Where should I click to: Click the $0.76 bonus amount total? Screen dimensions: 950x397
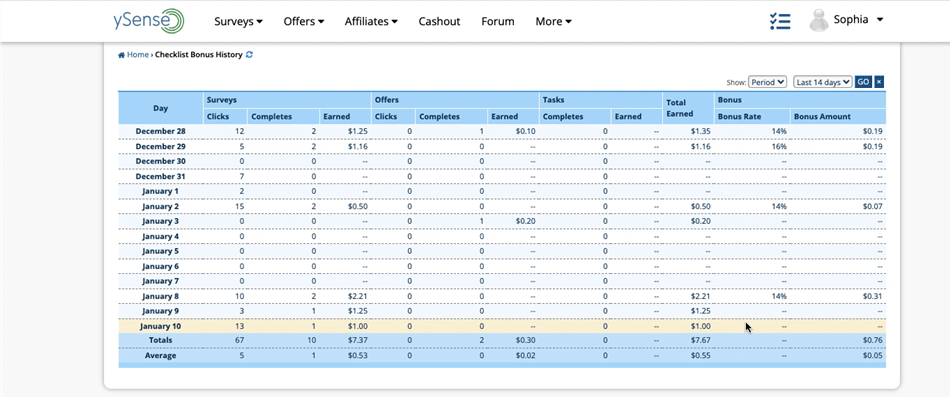coord(872,341)
